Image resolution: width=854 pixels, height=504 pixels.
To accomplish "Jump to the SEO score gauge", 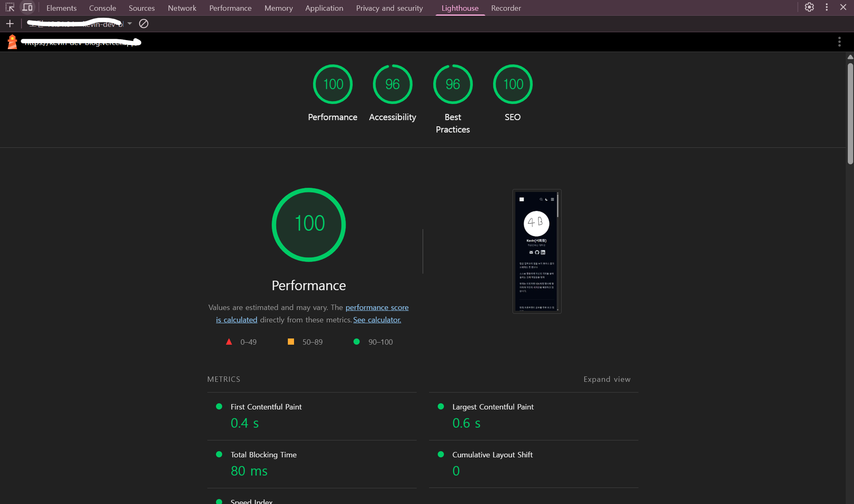I will (512, 85).
